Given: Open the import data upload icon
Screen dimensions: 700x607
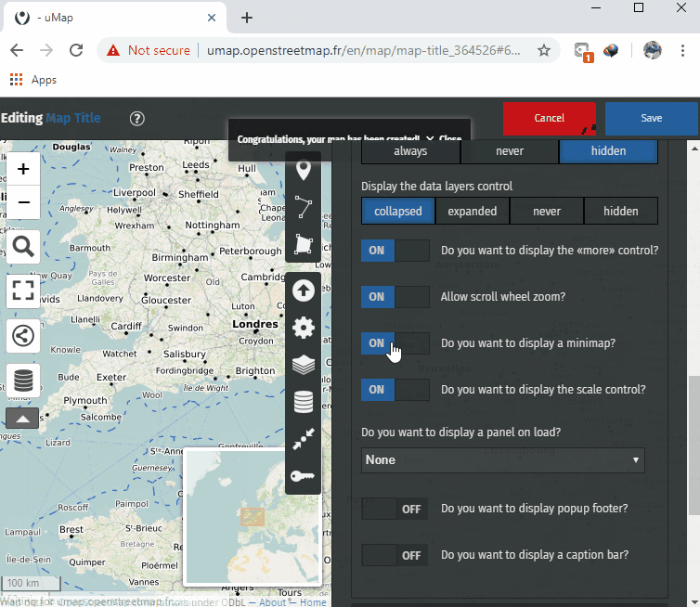Looking at the screenshot, I should [x=303, y=291].
